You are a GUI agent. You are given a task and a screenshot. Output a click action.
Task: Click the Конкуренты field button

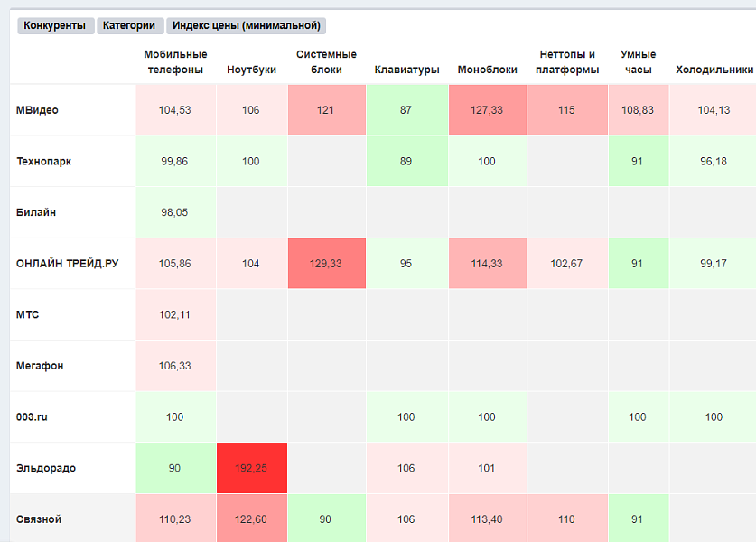tap(55, 26)
